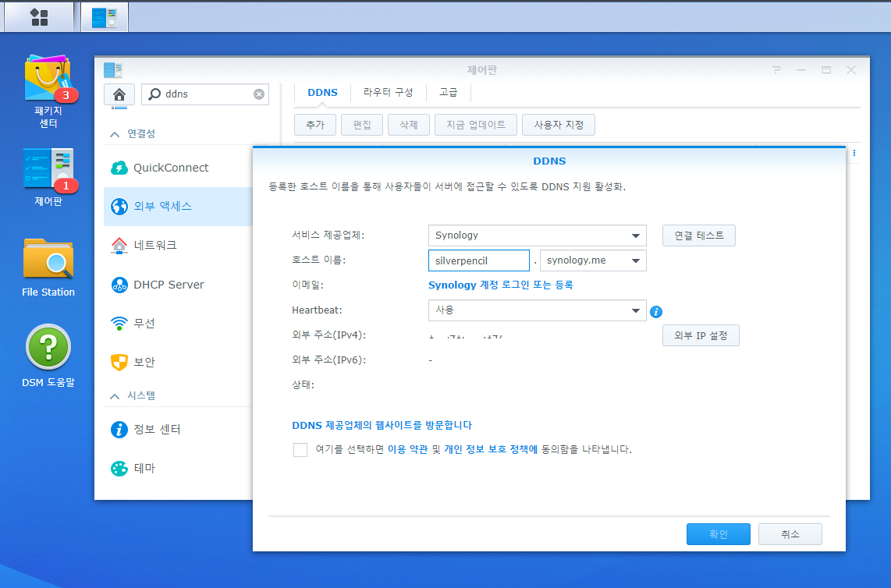Screen dimensions: 891x588
Task: Switch to the 고급 tab
Action: 449,92
